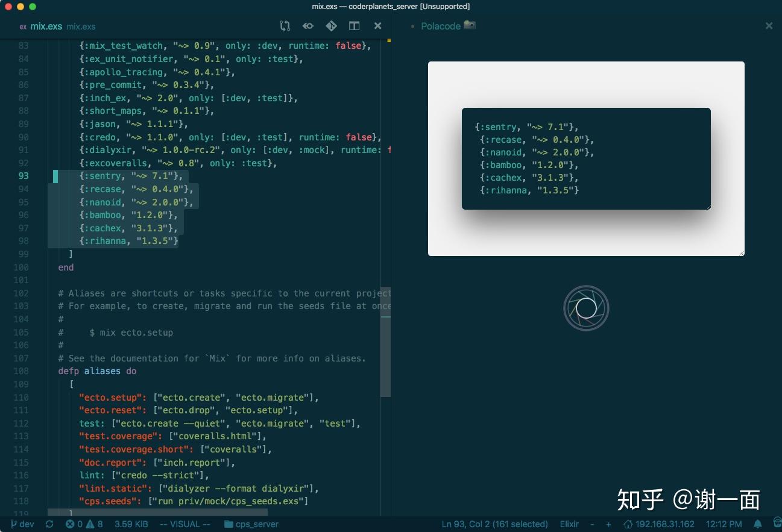The width and height of the screenshot is (782, 532).
Task: Click the sync-arrows icon in the editor toolbar
Action: pos(284,26)
